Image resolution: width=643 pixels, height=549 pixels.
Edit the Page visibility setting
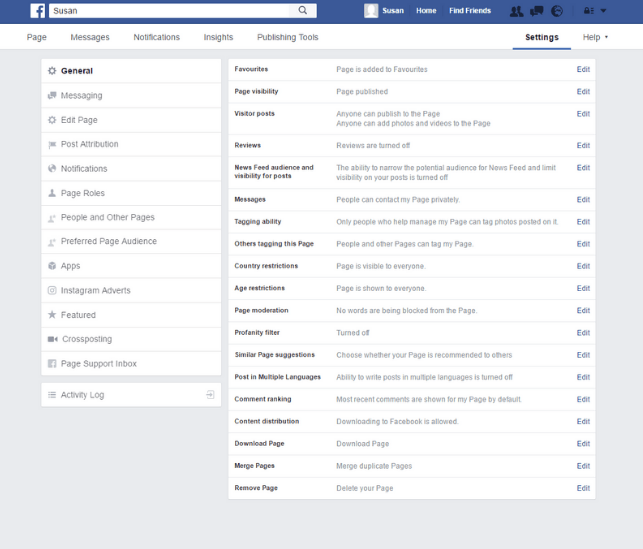[x=583, y=92]
